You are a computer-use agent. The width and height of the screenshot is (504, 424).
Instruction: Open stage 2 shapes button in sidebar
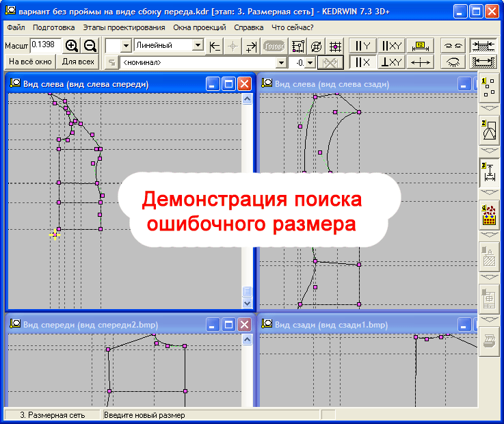(489, 130)
